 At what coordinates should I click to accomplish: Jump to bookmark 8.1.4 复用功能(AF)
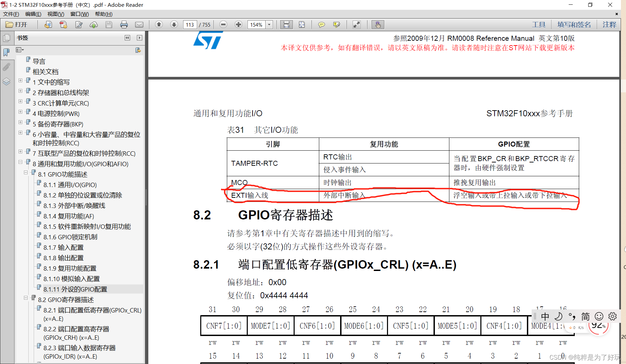(69, 216)
